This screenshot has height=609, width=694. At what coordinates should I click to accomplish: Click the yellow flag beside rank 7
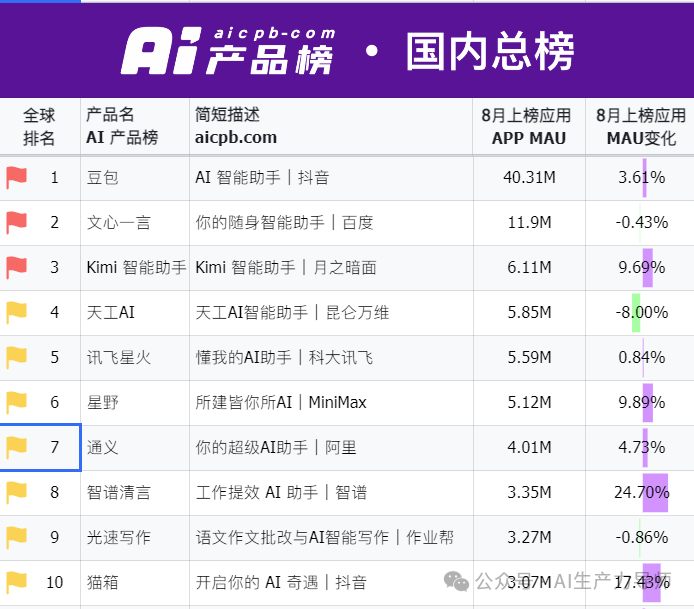pos(16,447)
